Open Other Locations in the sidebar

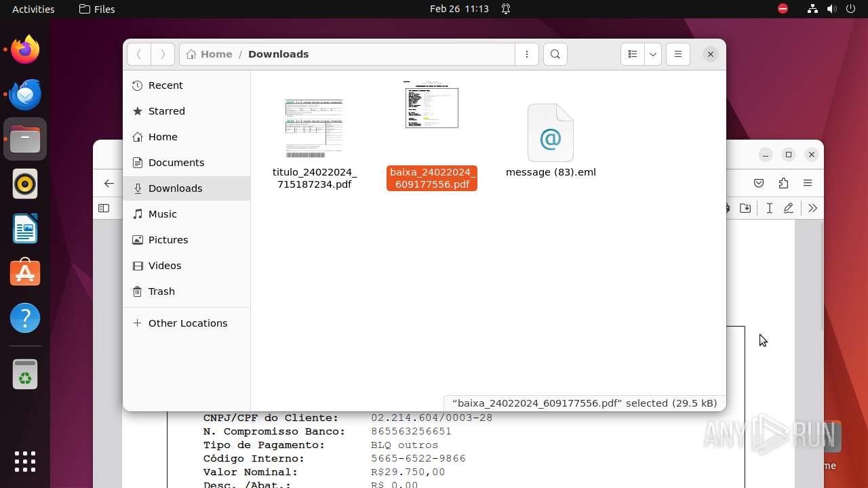click(186, 323)
